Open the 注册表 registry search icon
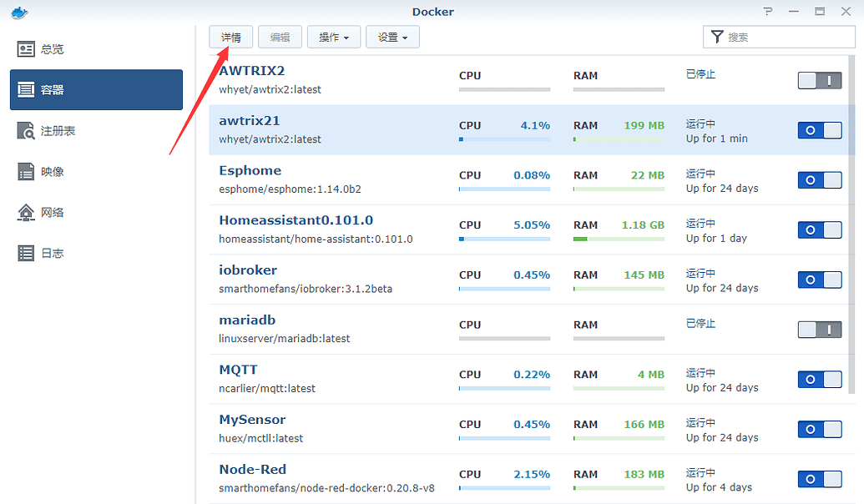 pyautogui.click(x=27, y=131)
